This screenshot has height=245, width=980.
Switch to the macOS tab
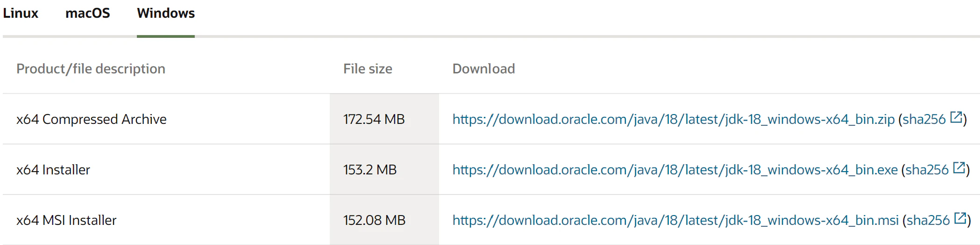coord(88,14)
